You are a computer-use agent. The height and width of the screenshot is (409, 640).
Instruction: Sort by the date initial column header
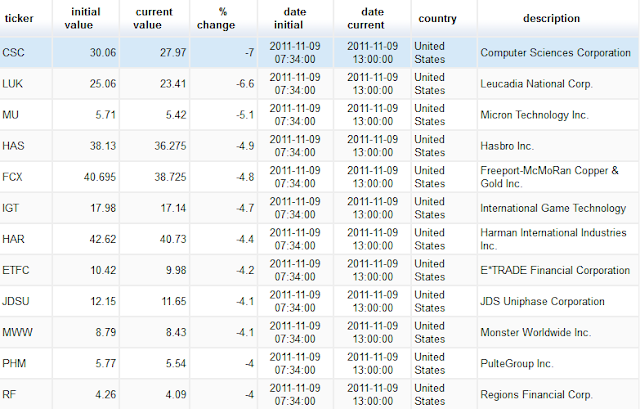coord(295,18)
